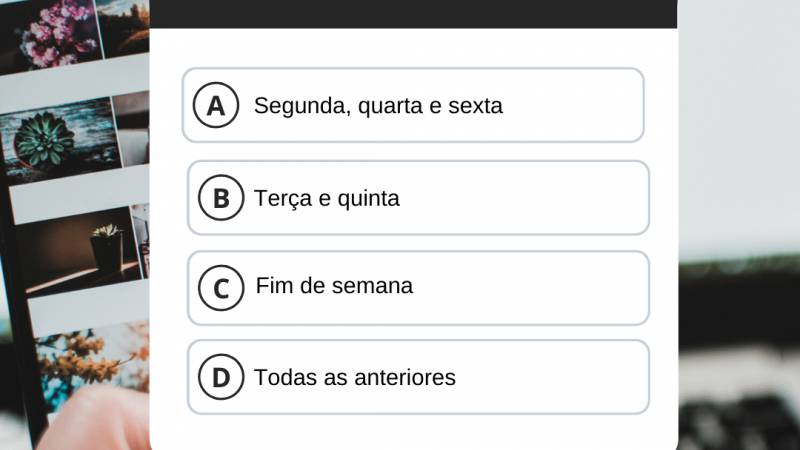Select the circled letter C option

221,289
